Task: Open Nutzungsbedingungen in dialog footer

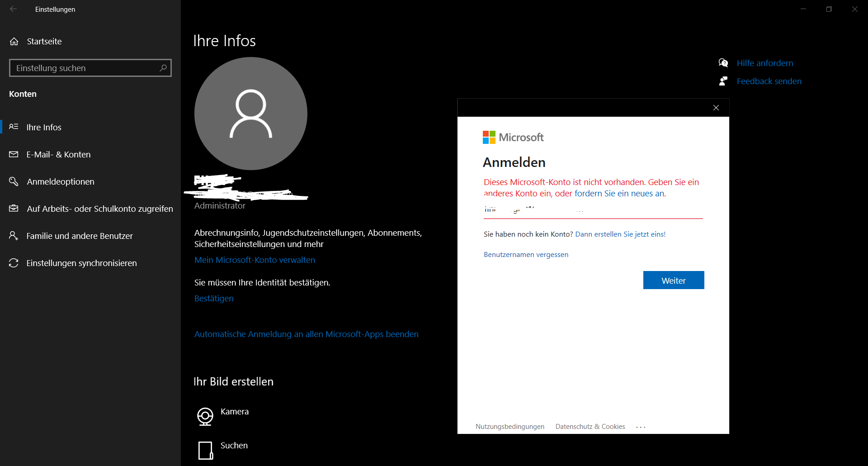Action: coord(510,427)
